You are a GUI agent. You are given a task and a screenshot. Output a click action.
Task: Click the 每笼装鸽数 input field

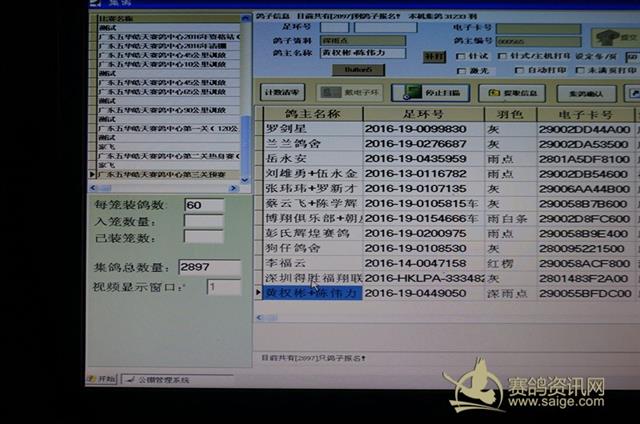[204, 205]
